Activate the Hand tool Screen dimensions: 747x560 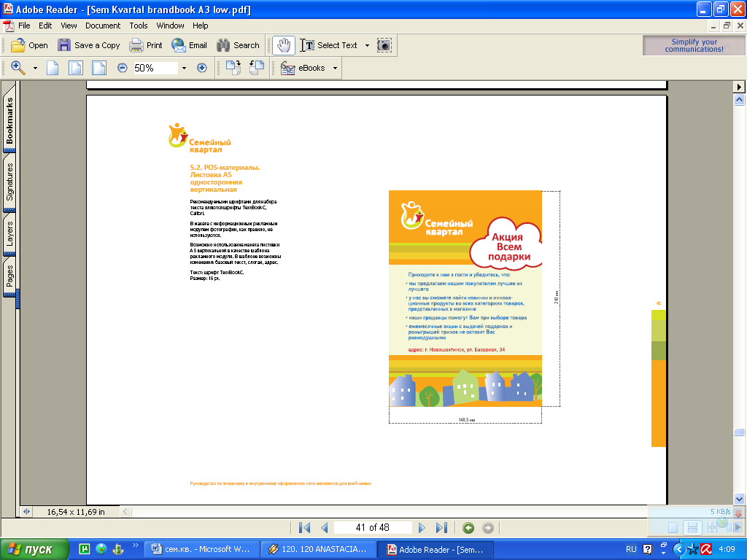284,45
